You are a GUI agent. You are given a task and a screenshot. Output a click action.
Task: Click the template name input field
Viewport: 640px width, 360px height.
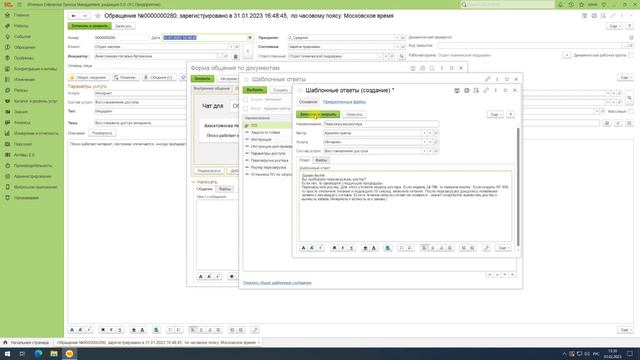point(381,124)
